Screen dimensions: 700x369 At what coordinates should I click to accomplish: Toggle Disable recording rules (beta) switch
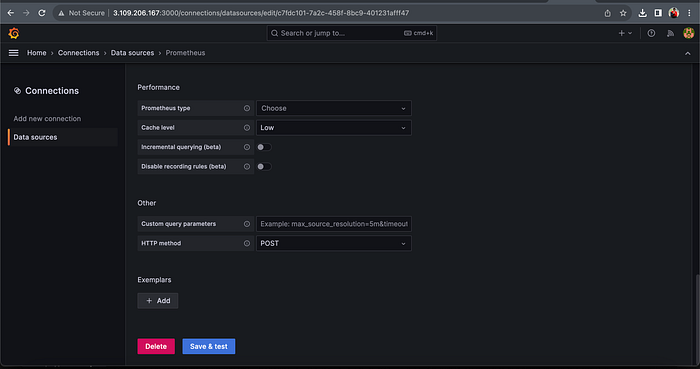(x=264, y=166)
